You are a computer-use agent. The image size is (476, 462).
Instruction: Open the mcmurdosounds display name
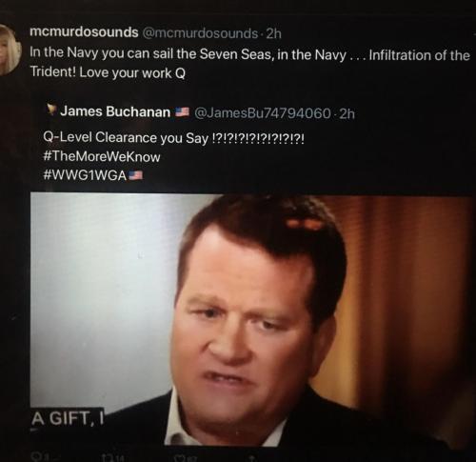(84, 32)
